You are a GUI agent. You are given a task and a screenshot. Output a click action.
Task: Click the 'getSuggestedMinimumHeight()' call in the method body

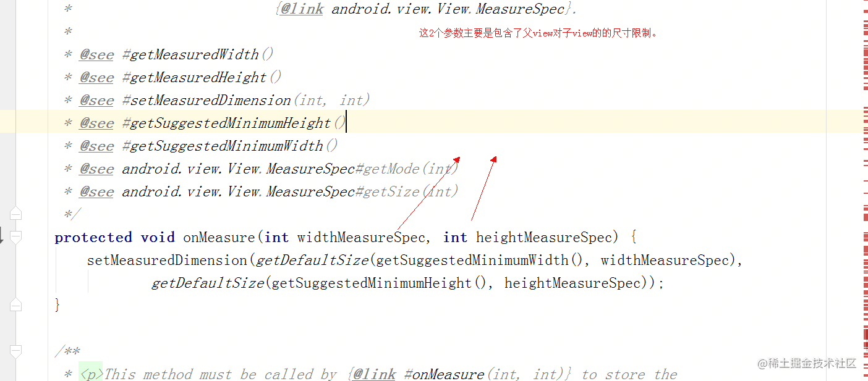[x=380, y=283]
